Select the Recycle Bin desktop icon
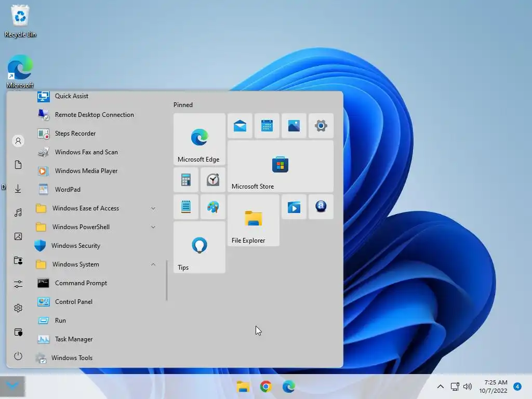Image resolution: width=532 pixels, height=399 pixels. coord(20,21)
